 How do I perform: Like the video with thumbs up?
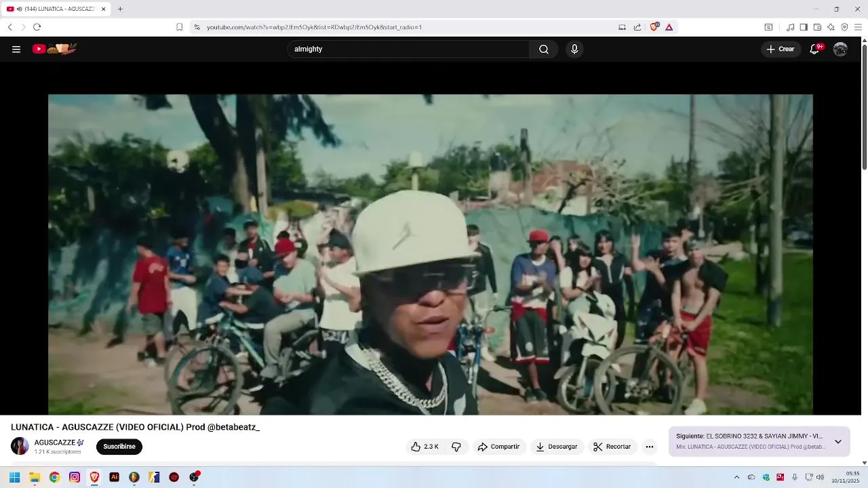425,447
